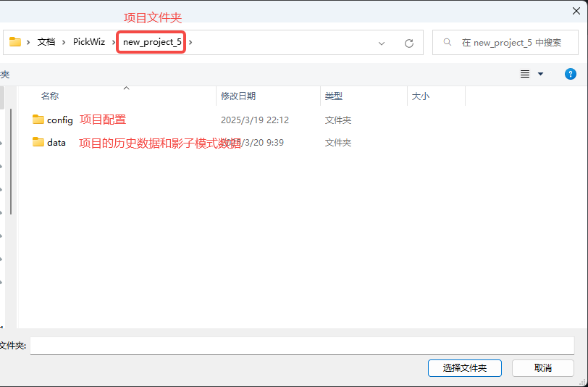Expand chevron after PickWiz breadcrumb

point(114,42)
